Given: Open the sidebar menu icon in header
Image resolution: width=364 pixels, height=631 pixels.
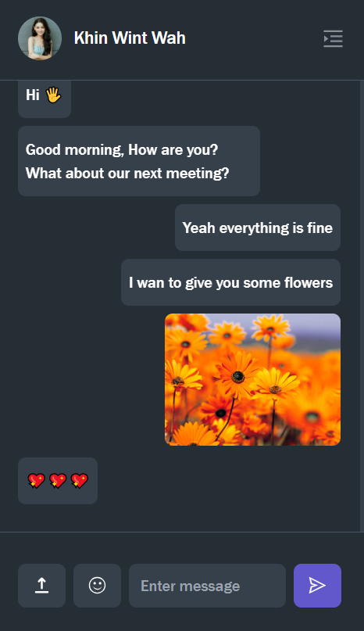Looking at the screenshot, I should tap(333, 38).
